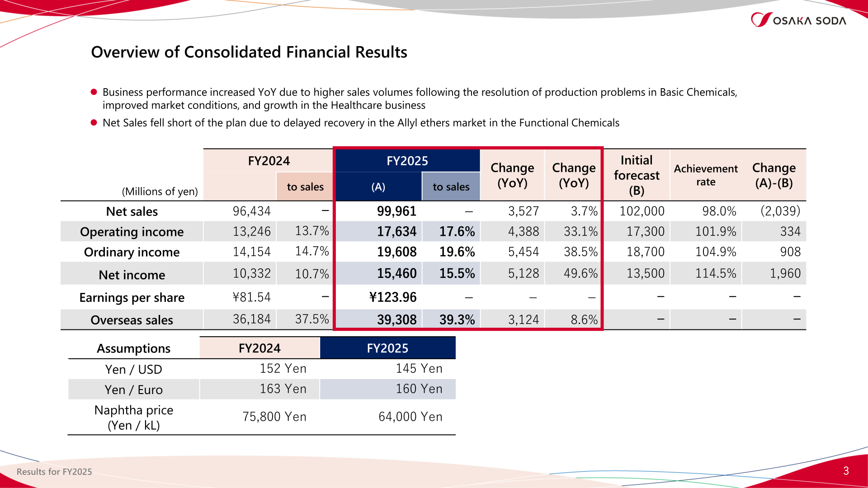Select net income YoY change 49.6%

pos(580,273)
